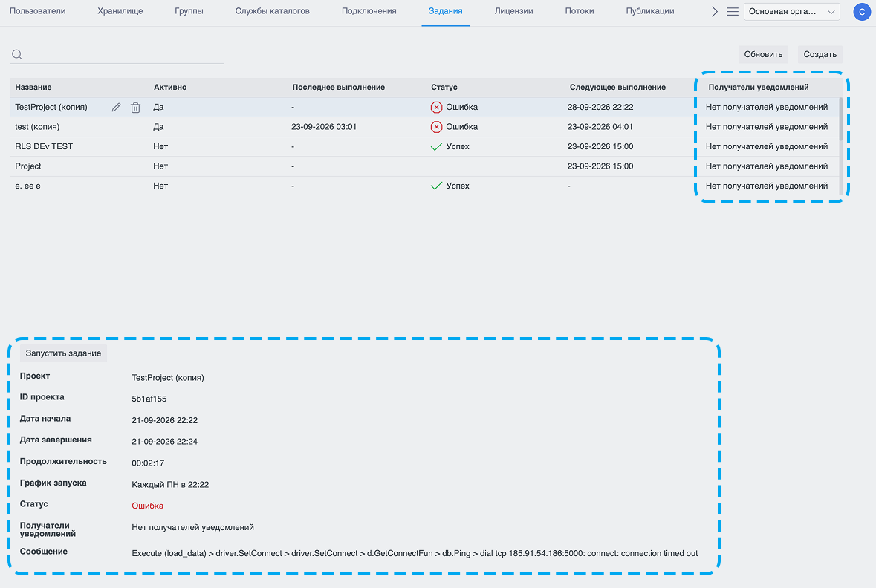Screen dimensions: 876x588
Task: Show more tabs with the right chevron
Action: (714, 11)
